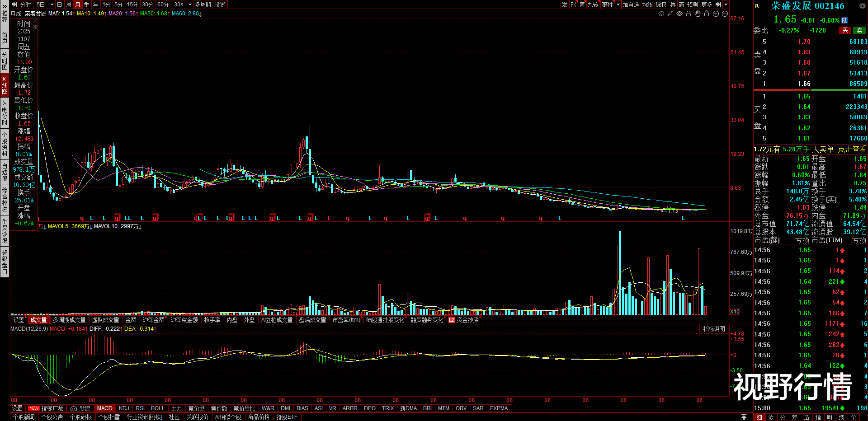Open 个股资料 in left sidebar
This screenshot has width=868, height=421.
point(5,144)
